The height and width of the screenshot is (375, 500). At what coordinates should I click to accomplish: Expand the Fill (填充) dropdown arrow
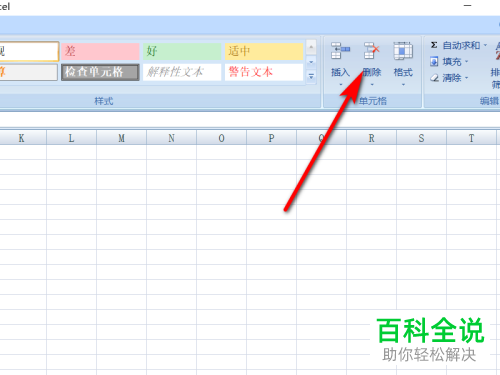[x=466, y=61]
